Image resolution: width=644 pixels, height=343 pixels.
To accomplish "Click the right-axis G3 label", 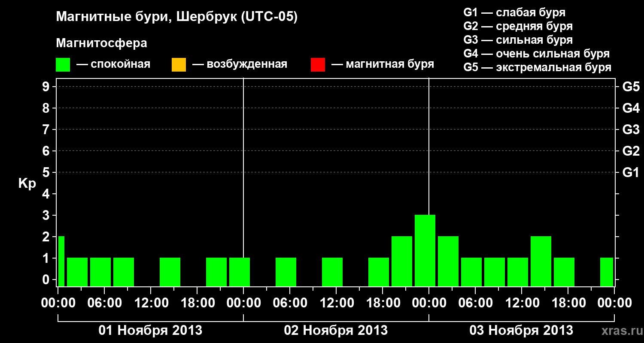I will (x=631, y=129).
